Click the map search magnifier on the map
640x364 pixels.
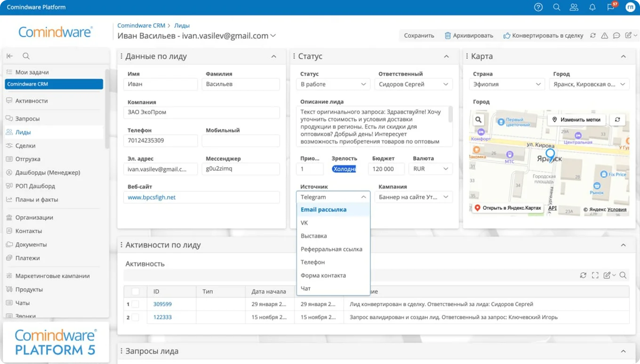point(478,119)
